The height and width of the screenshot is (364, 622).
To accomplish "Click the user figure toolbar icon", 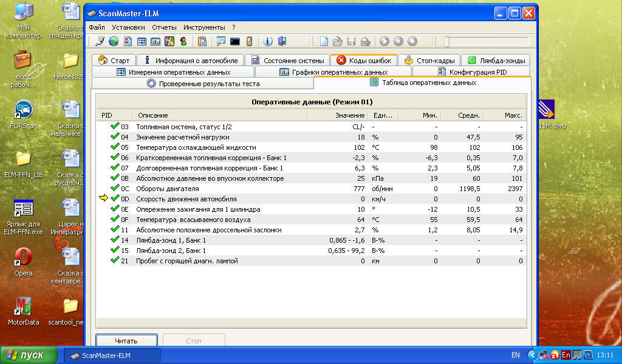I will pyautogui.click(x=183, y=41).
